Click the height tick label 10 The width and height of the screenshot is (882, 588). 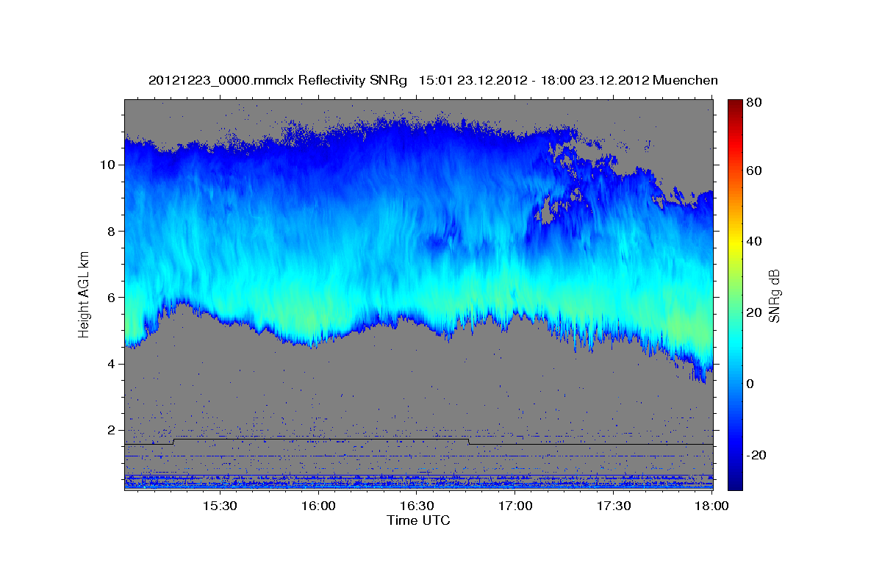[108, 165]
